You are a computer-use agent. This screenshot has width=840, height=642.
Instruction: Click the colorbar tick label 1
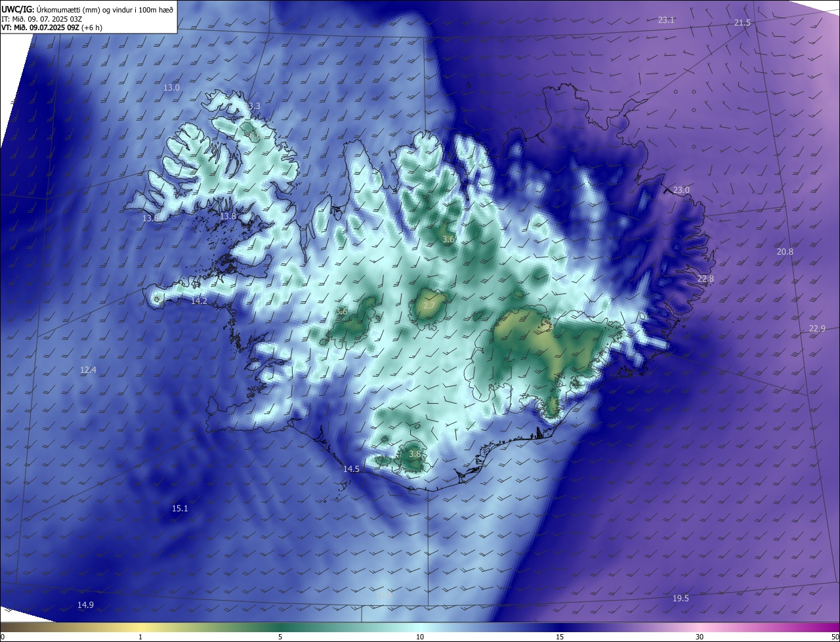[x=140, y=637]
